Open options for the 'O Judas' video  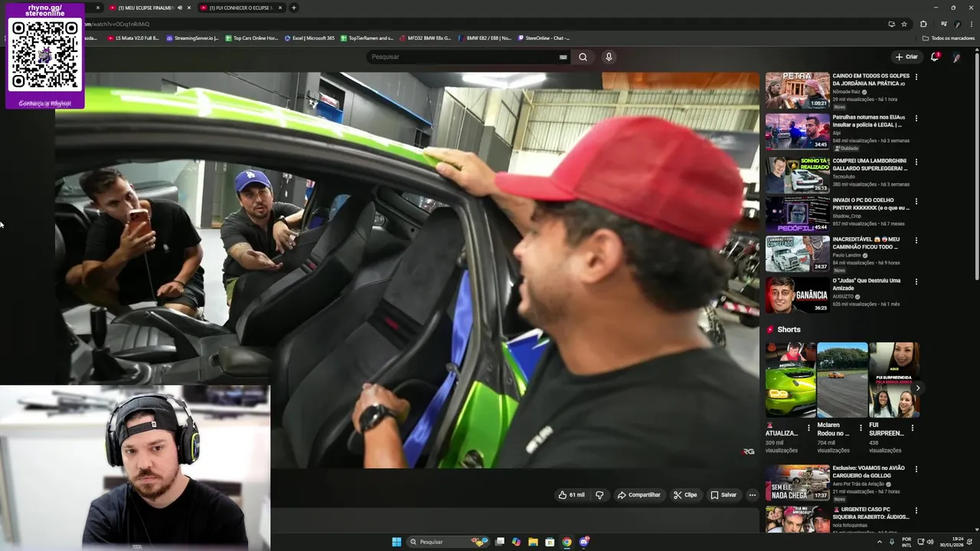coord(916,282)
